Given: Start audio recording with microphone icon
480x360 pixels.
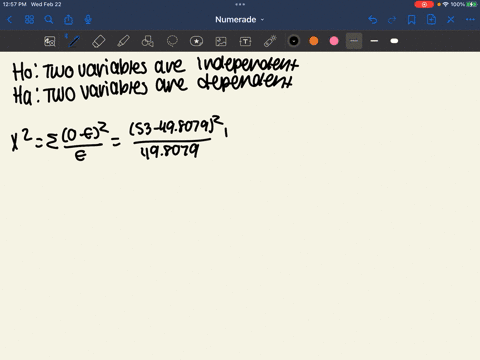Looking at the screenshot, I should pyautogui.click(x=88, y=20).
